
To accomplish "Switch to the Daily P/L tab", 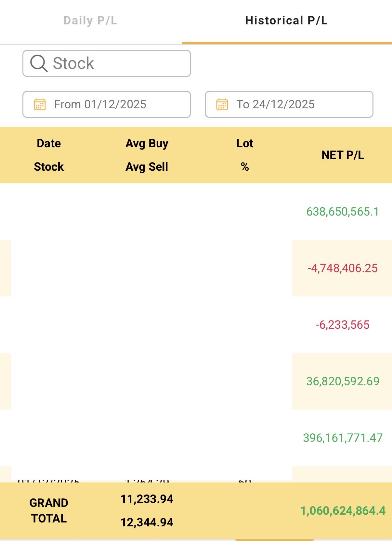I will click(90, 21).
